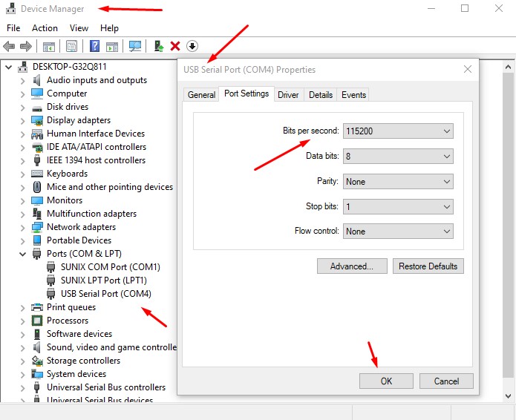
Task: Click the Cancel button
Action: [446, 381]
